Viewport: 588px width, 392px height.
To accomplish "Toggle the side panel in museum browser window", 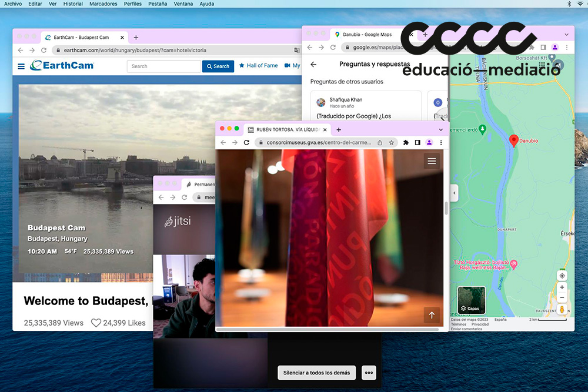I will (x=417, y=143).
